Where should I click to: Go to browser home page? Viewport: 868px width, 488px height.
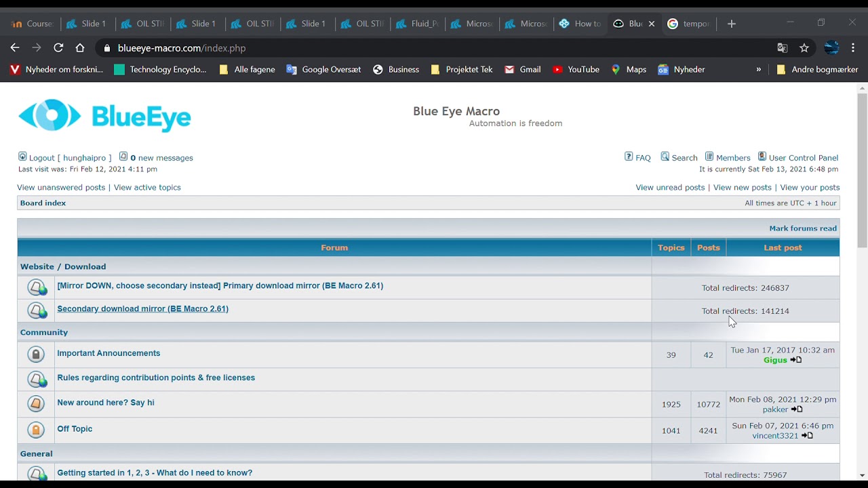pos(80,47)
